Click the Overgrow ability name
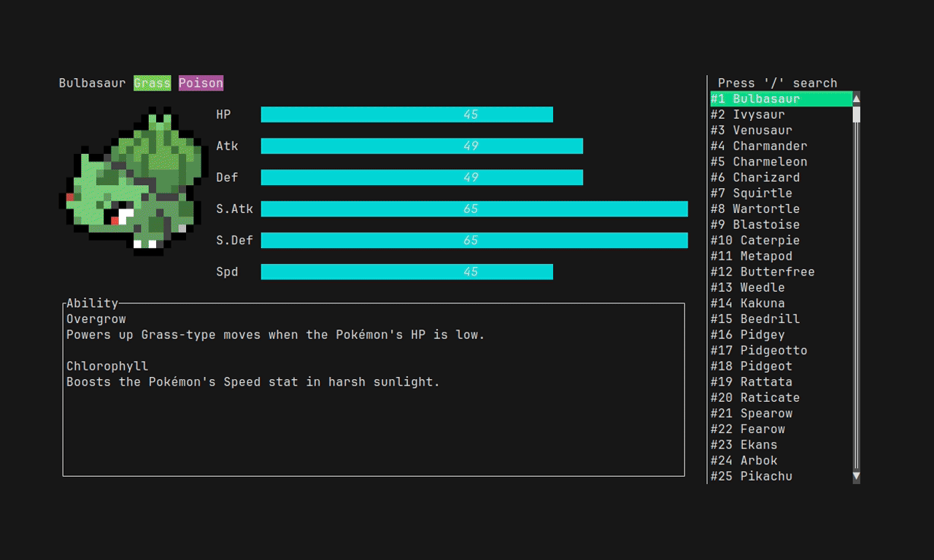The image size is (934, 560). (x=96, y=319)
